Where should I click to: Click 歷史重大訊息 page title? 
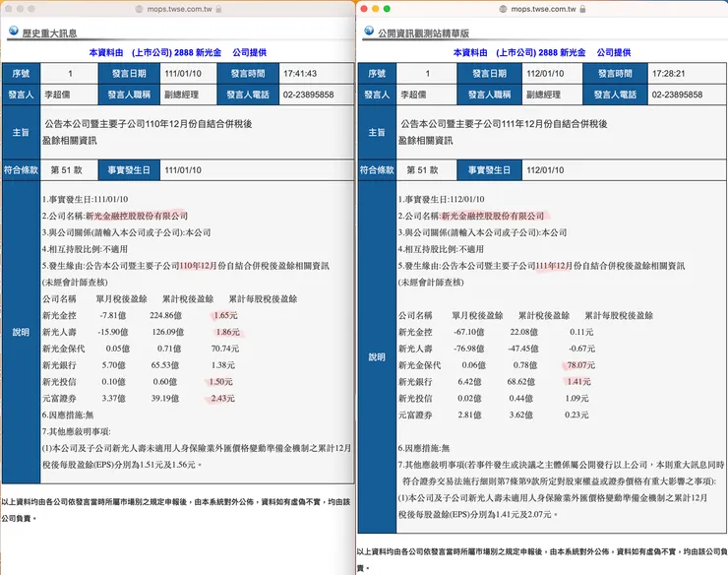[49, 33]
